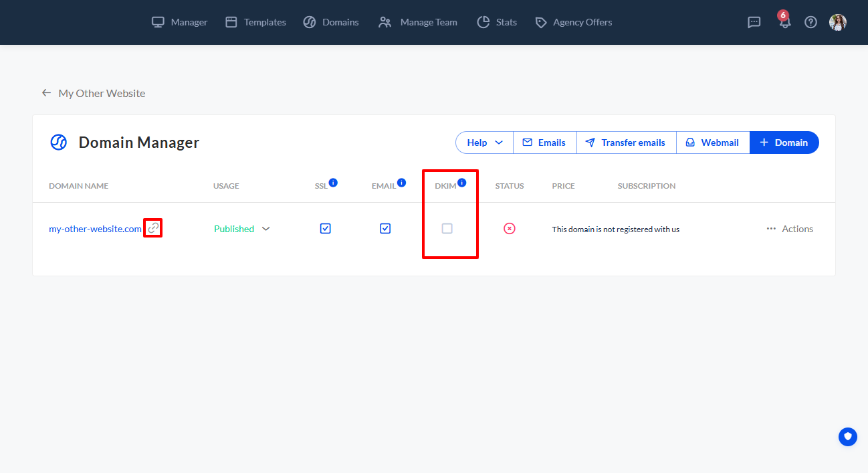This screenshot has width=868, height=473.
Task: Click the help question mark icon
Action: [810, 22]
